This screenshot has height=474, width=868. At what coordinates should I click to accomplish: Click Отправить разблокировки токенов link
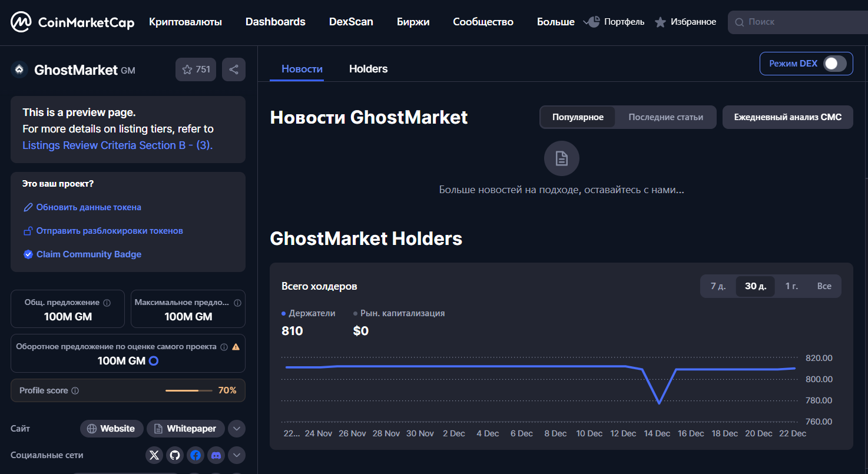click(x=110, y=231)
